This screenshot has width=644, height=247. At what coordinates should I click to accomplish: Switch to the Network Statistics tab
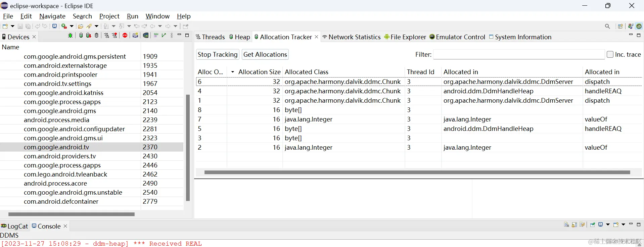(352, 37)
